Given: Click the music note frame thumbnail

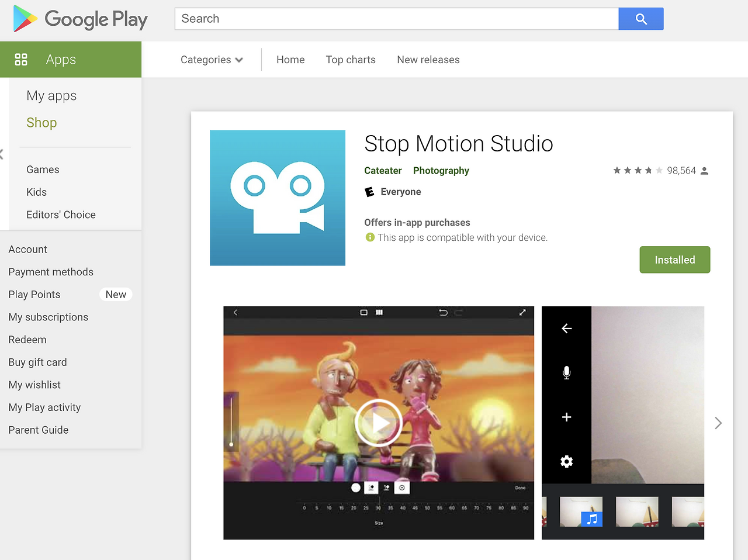Looking at the screenshot, I should click(581, 512).
